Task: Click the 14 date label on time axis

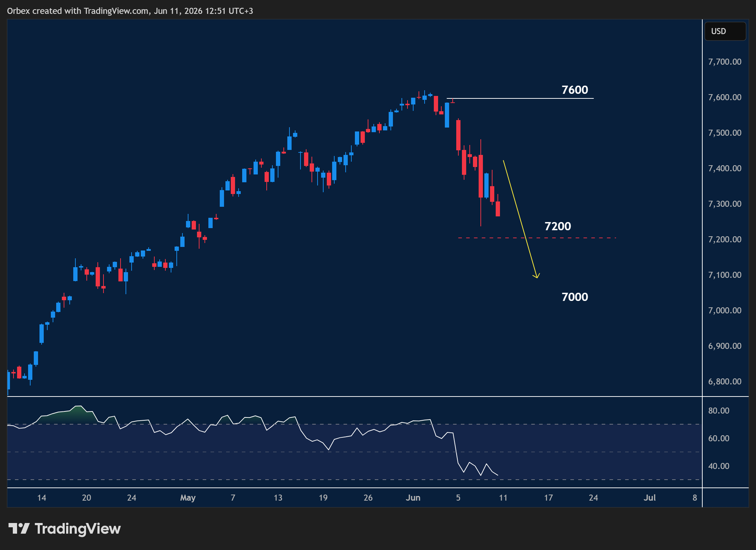Action: pyautogui.click(x=42, y=498)
